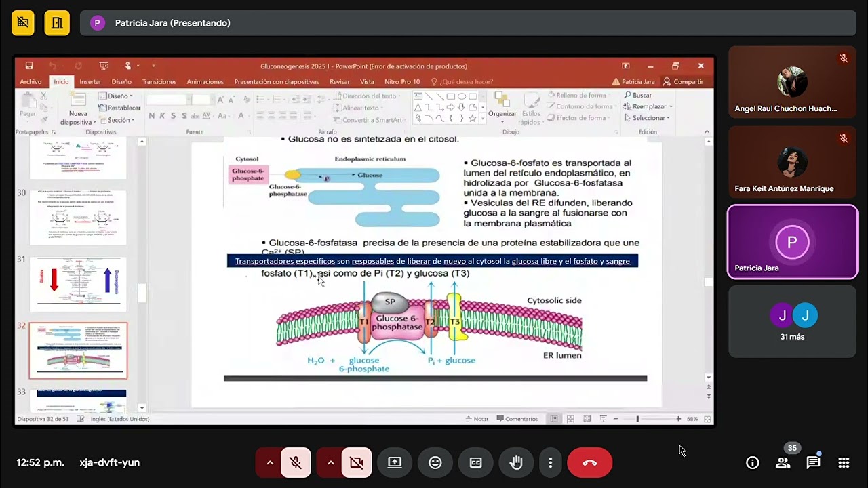Switch to reading view icon

click(x=587, y=419)
